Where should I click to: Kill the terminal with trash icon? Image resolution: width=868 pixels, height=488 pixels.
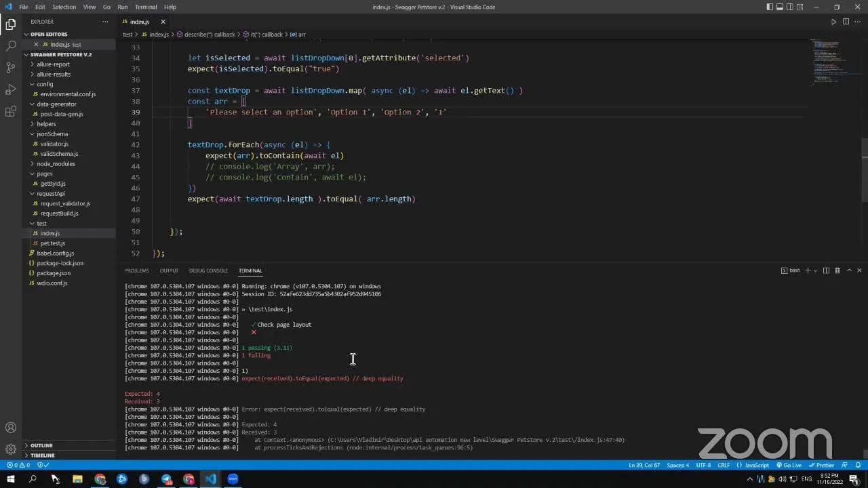(x=837, y=270)
